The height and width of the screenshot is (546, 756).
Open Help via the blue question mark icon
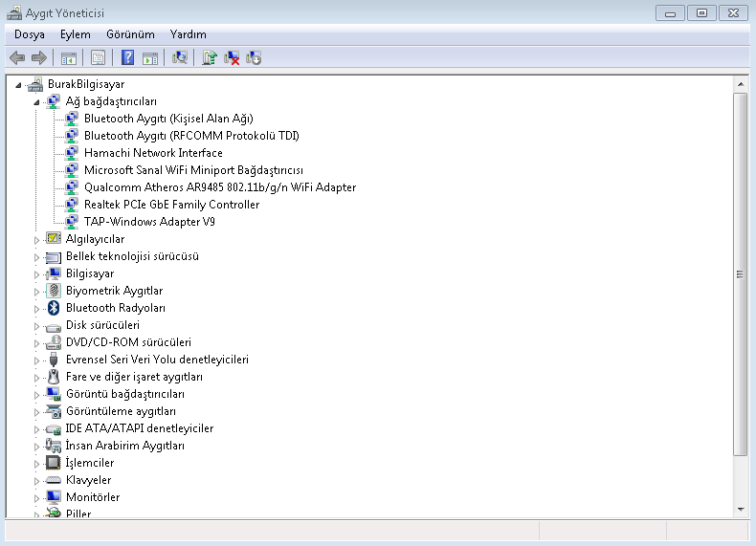click(128, 57)
